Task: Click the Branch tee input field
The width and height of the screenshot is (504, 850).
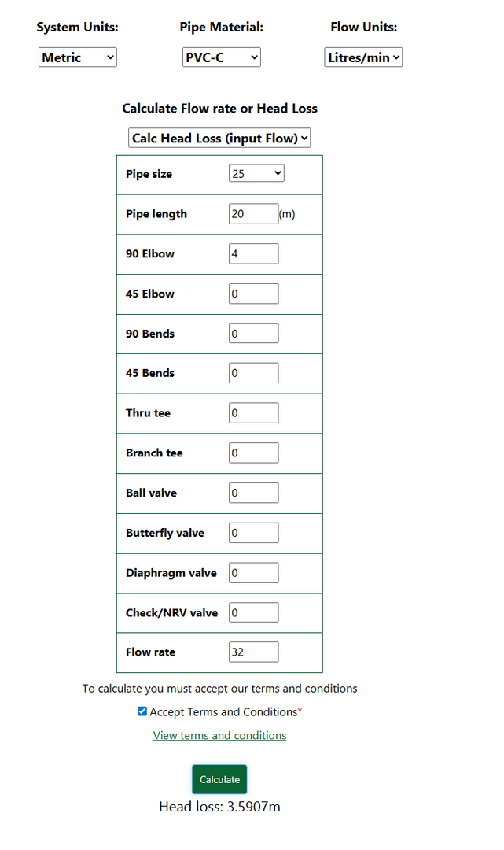Action: pyautogui.click(x=253, y=453)
